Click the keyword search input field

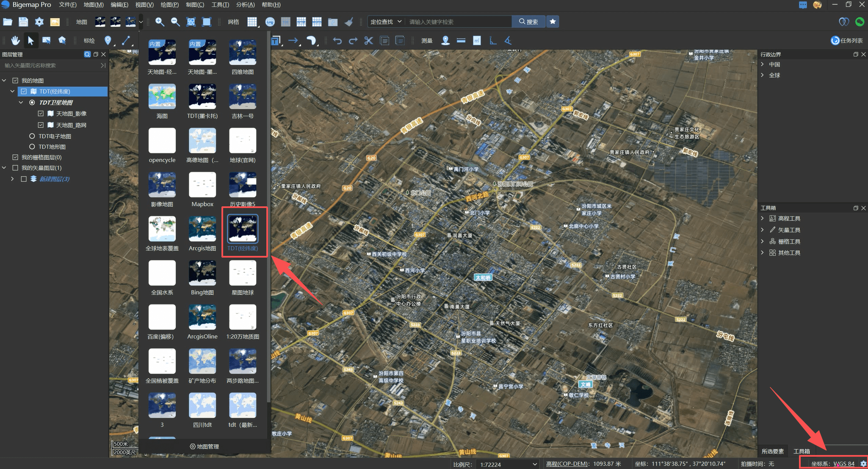coord(458,22)
